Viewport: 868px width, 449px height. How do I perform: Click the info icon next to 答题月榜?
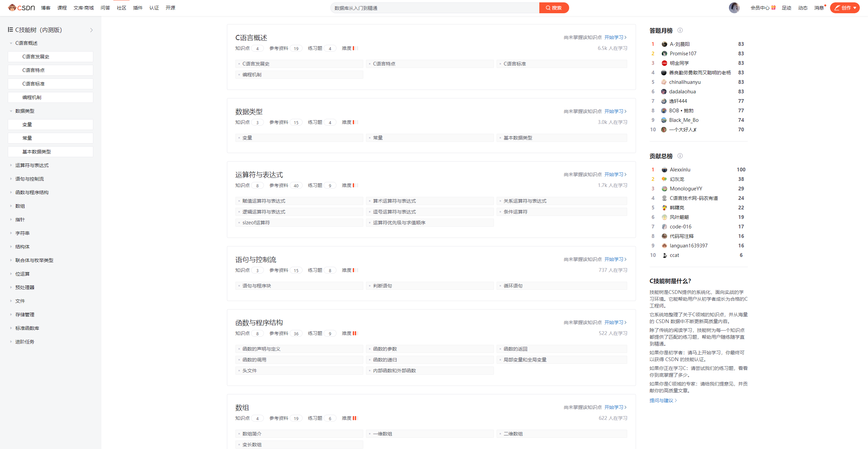click(x=680, y=30)
